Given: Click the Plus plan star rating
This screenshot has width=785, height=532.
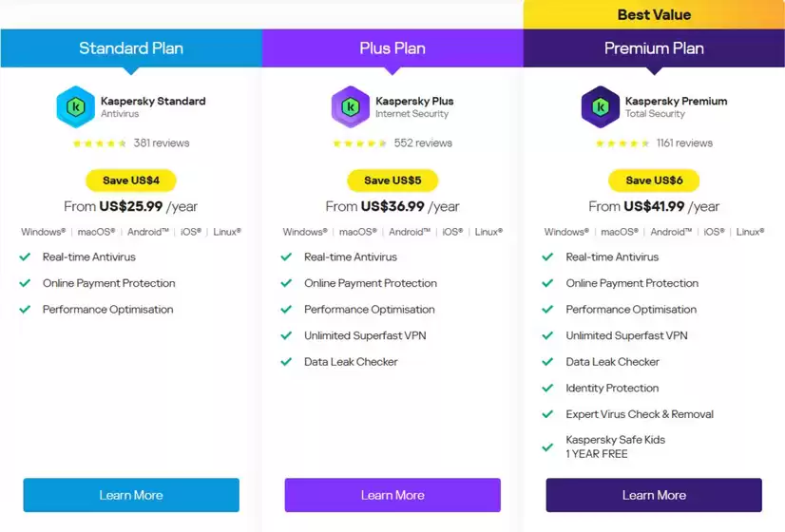Looking at the screenshot, I should point(359,143).
